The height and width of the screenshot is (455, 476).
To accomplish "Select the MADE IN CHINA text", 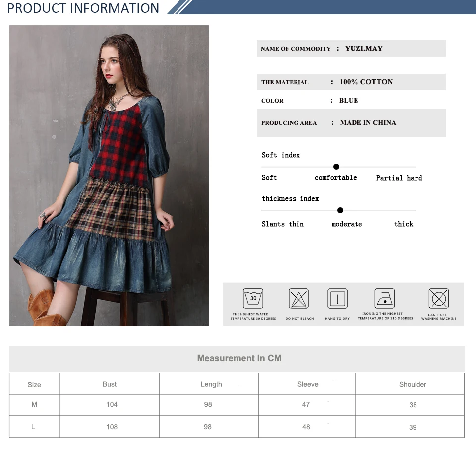I will pos(368,122).
